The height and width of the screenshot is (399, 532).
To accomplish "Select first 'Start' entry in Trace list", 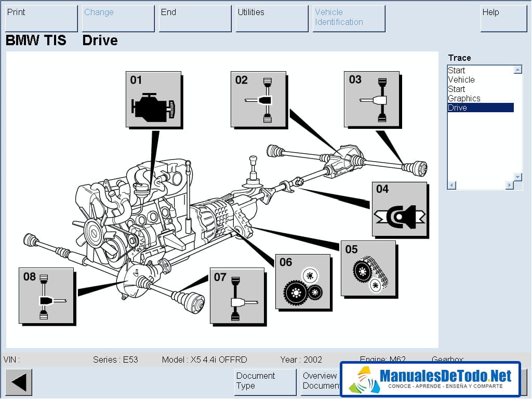I will tap(481, 70).
